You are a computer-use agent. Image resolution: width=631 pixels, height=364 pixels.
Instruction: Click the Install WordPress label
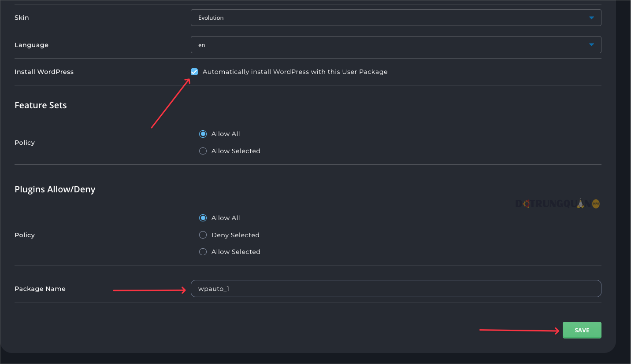(x=44, y=72)
